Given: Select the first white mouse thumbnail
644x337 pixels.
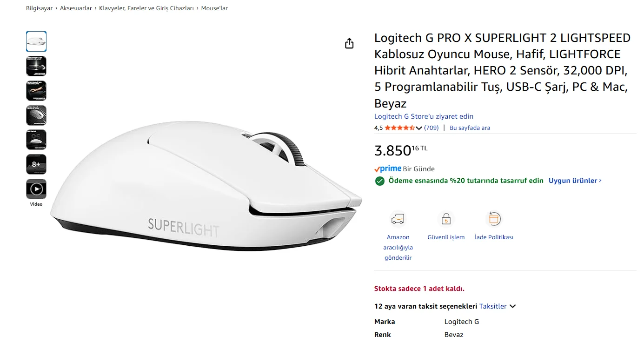Looking at the screenshot, I should click(x=36, y=41).
